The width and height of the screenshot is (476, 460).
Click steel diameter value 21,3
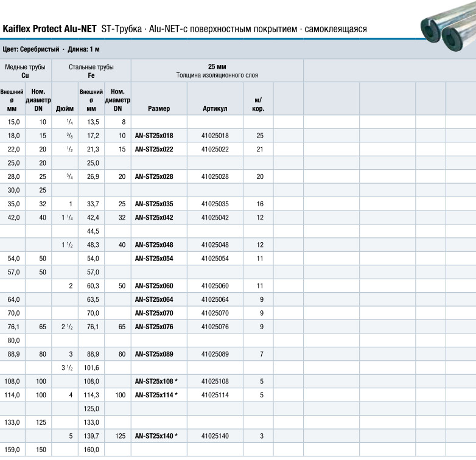[x=93, y=149]
